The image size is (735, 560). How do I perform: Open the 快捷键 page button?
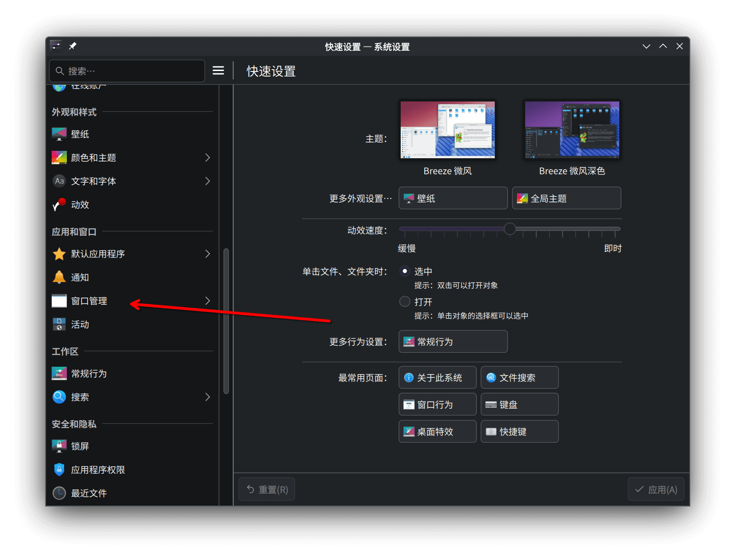[x=519, y=432]
